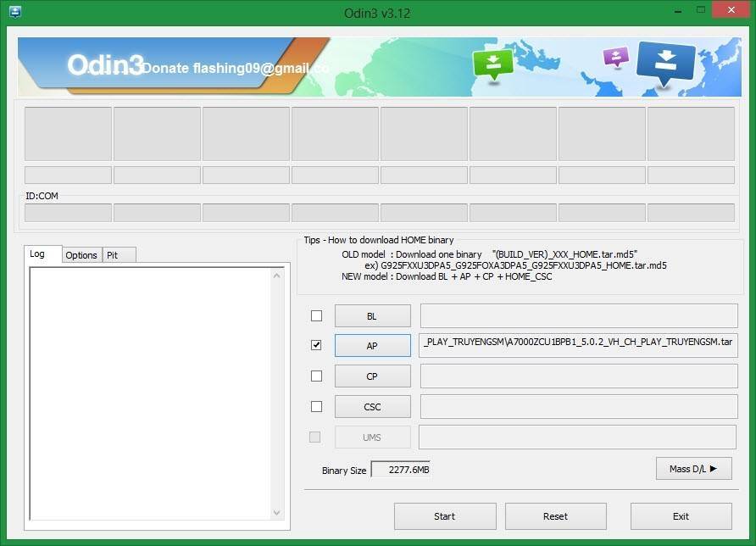This screenshot has height=546, width=756.
Task: Close the Odin3 window
Action: [731, 10]
